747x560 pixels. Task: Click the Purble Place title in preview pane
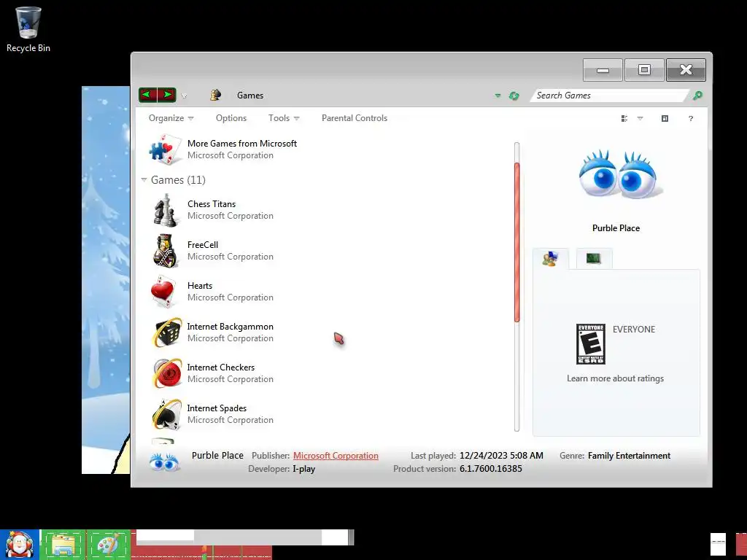click(x=616, y=228)
